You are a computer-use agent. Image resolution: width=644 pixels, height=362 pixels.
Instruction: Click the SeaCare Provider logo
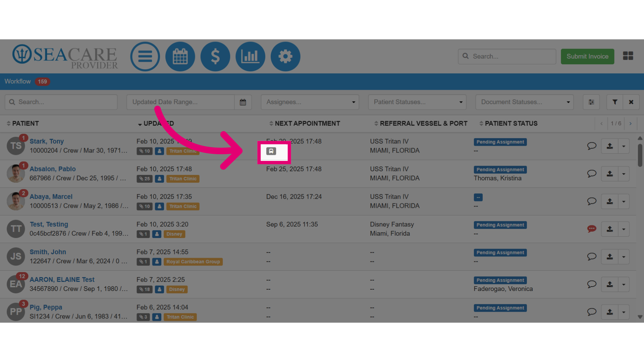point(65,56)
